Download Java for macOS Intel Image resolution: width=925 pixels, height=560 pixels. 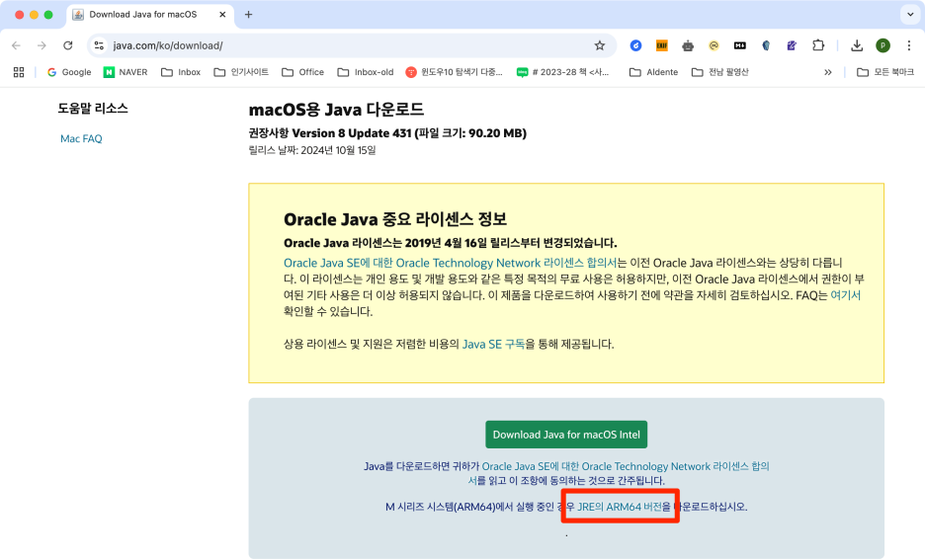click(566, 435)
